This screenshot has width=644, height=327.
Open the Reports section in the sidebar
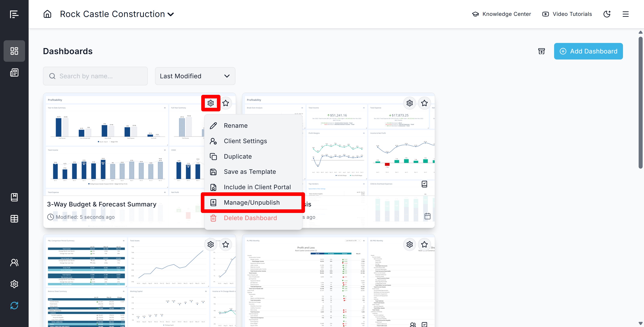(x=14, y=72)
